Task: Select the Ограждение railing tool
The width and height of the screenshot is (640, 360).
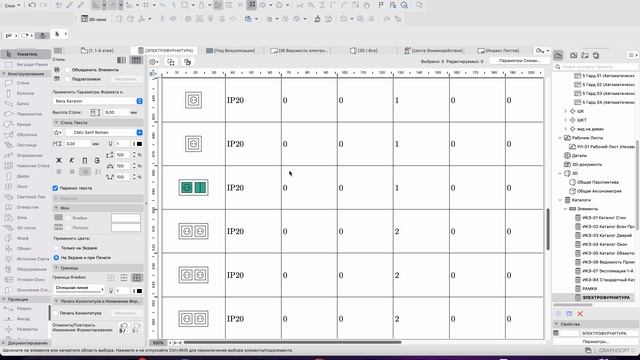Action: click(29, 155)
